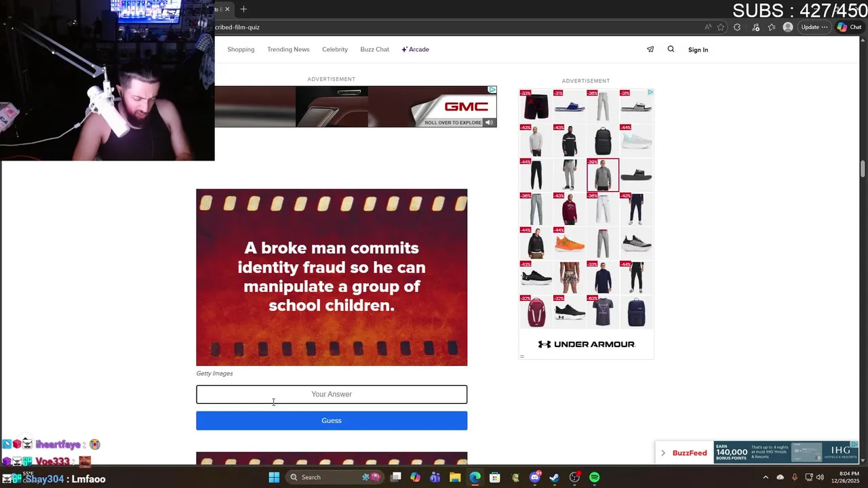Click the Your Answer input field
The image size is (868, 488).
point(332,394)
